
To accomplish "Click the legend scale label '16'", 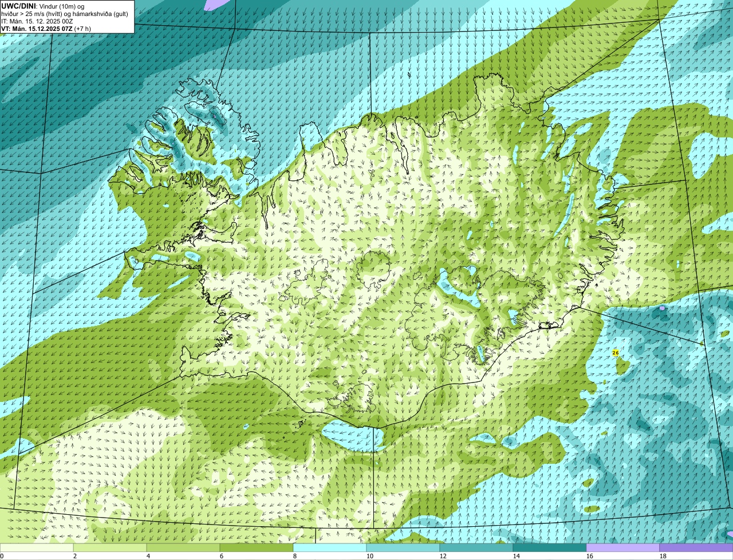I will pyautogui.click(x=590, y=556).
